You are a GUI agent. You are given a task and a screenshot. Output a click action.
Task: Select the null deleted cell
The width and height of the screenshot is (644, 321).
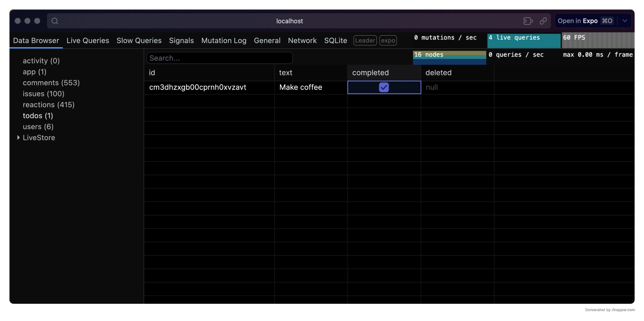click(457, 88)
